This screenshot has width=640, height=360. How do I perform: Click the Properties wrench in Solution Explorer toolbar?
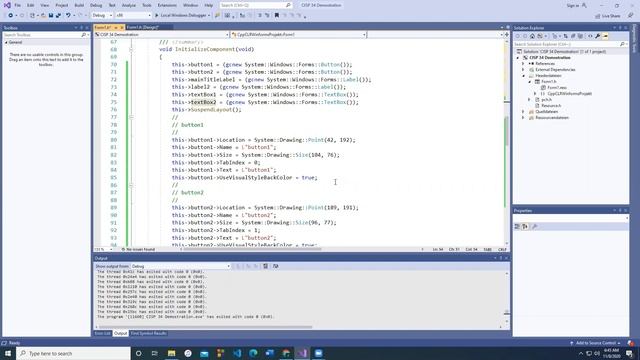(598, 36)
